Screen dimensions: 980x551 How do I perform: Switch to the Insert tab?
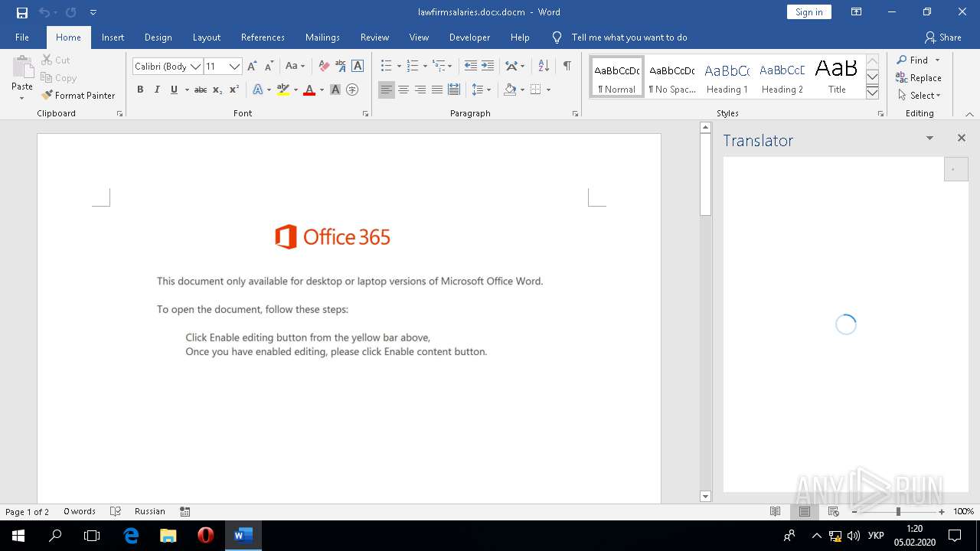tap(113, 37)
